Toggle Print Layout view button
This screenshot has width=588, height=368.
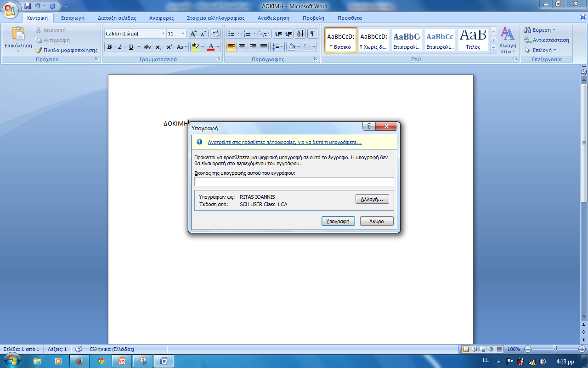[x=466, y=349]
